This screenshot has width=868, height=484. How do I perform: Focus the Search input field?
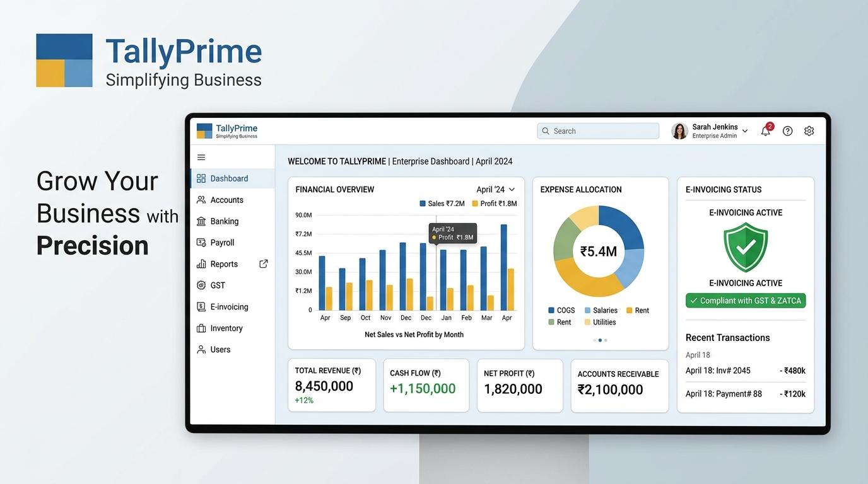tap(598, 131)
